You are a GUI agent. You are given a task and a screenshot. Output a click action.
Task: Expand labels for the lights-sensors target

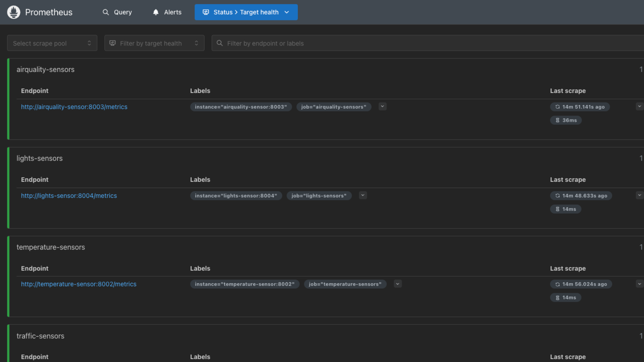pos(363,195)
